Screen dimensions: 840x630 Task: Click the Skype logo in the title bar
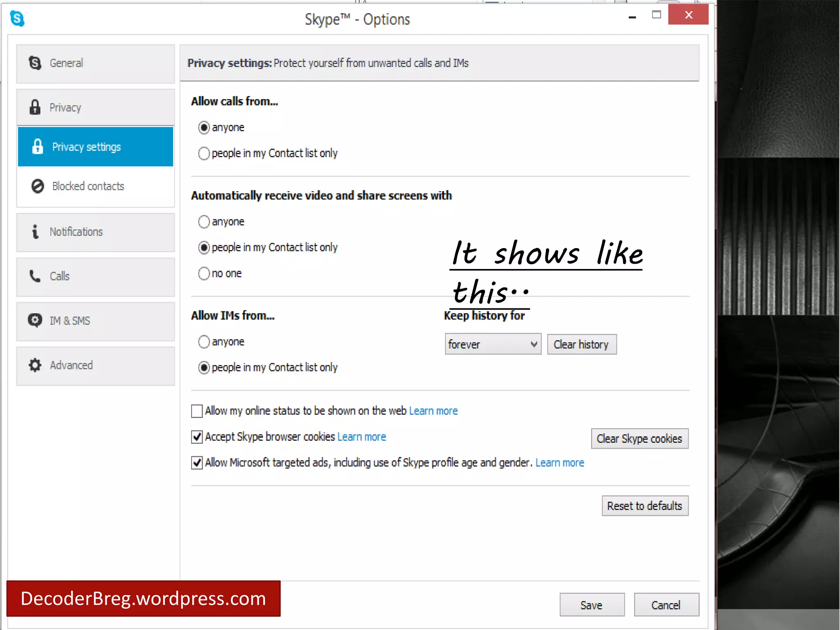17,18
